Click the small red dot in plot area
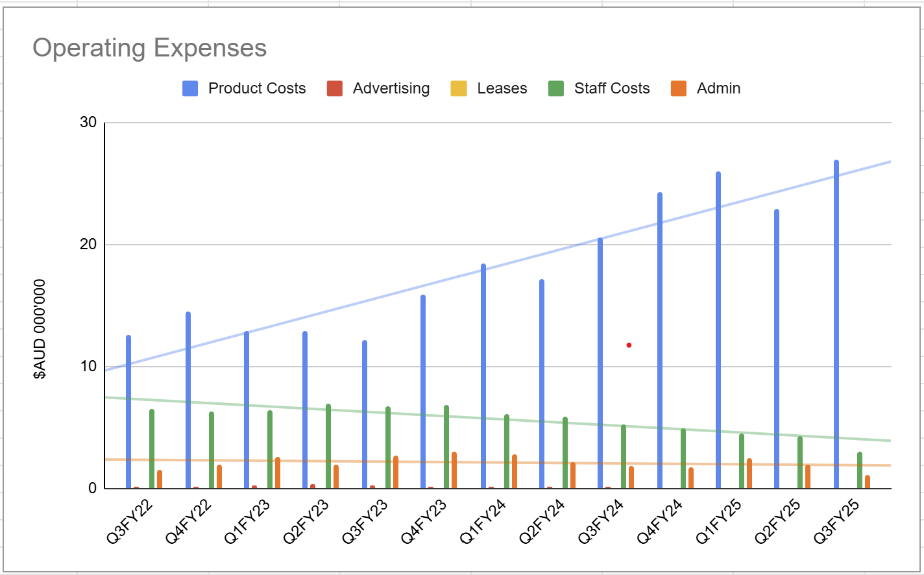The image size is (924, 575). [x=629, y=345]
